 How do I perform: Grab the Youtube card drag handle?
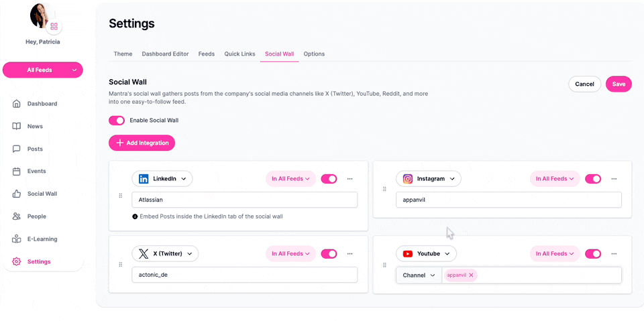click(x=384, y=265)
